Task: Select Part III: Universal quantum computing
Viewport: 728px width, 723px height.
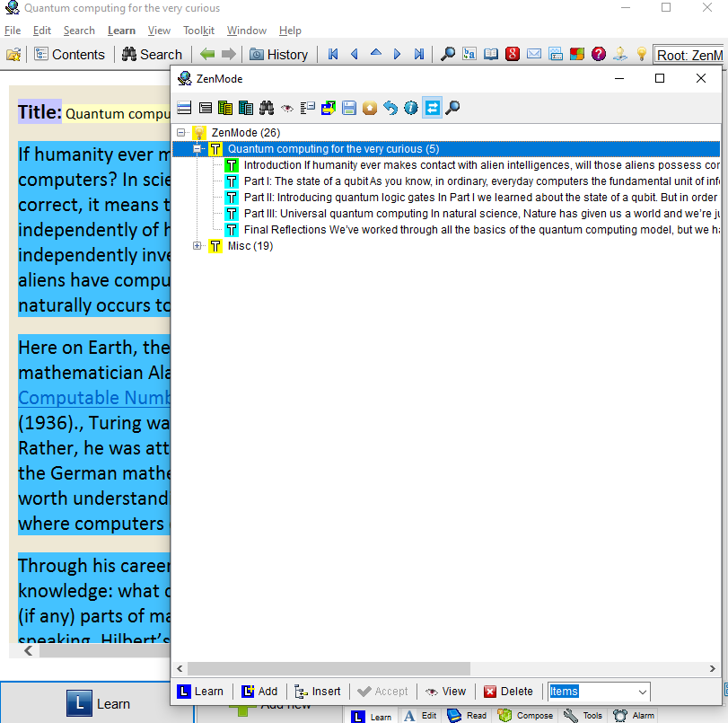Action: coord(481,214)
